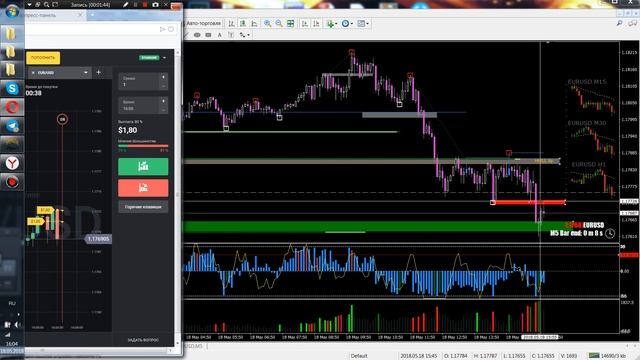Click the Горячие клавиши button
Image resolution: width=640 pixels, height=360 pixels.
point(143,207)
